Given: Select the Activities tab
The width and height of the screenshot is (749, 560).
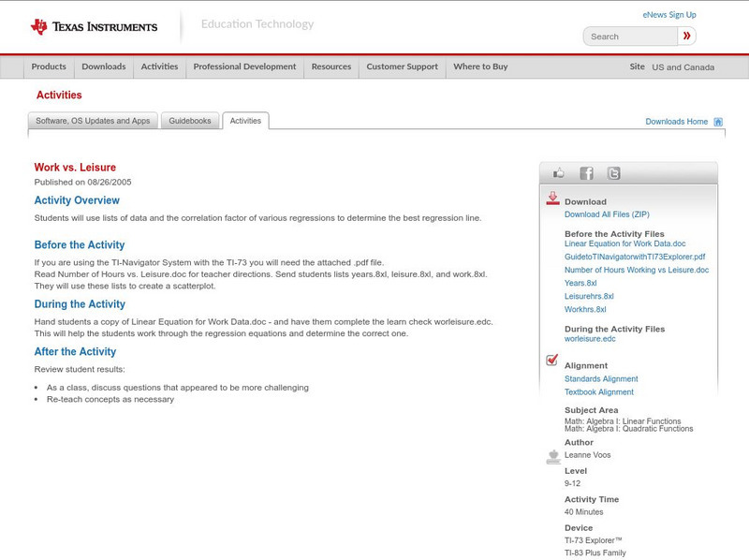Looking at the screenshot, I should (x=245, y=121).
